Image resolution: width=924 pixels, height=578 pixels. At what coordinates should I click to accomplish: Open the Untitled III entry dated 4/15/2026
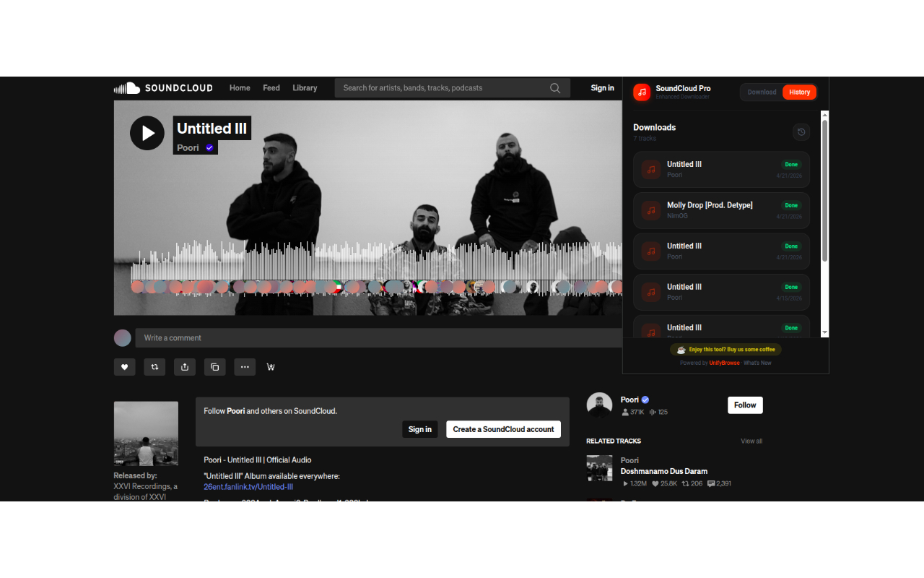pyautogui.click(x=722, y=292)
